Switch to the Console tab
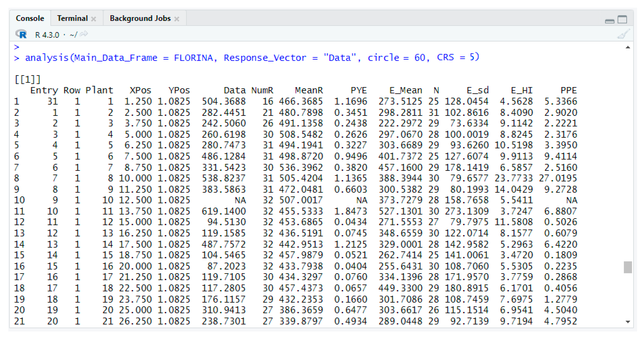The width and height of the screenshot is (644, 338). click(30, 18)
